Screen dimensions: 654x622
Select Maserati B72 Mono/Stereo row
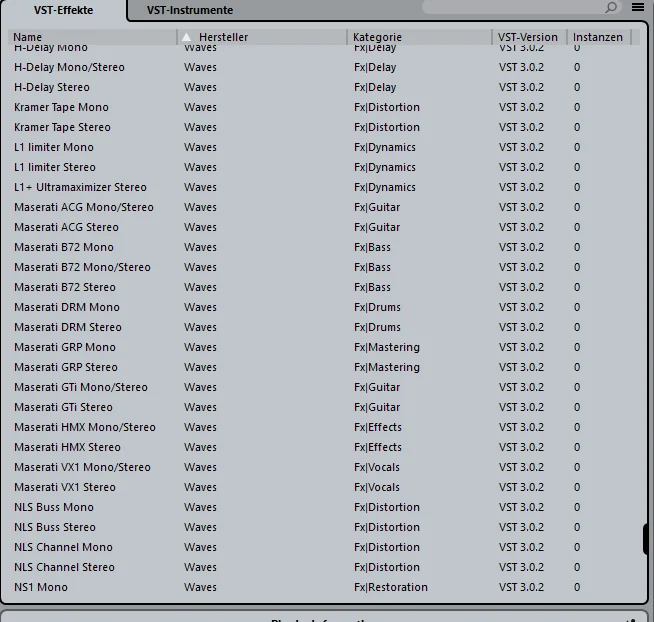[x=324, y=267]
